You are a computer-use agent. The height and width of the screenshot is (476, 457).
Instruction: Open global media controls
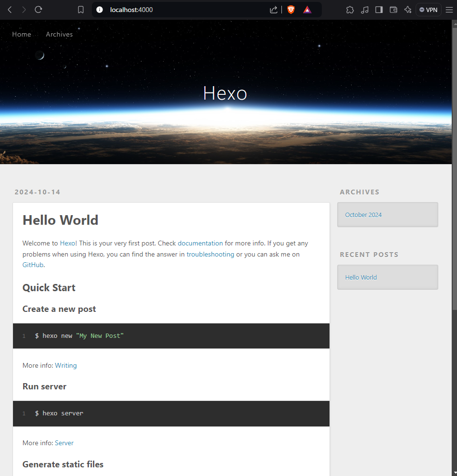point(364,9)
